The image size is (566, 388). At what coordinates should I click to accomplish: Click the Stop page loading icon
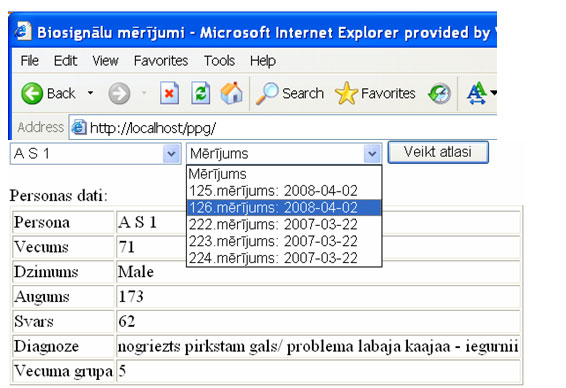click(169, 93)
